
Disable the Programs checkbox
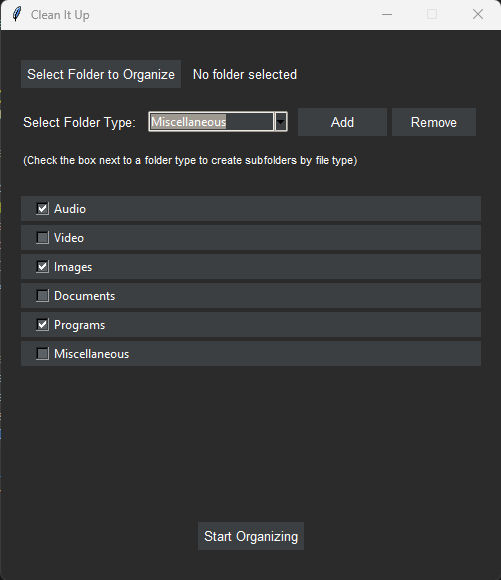click(x=43, y=325)
